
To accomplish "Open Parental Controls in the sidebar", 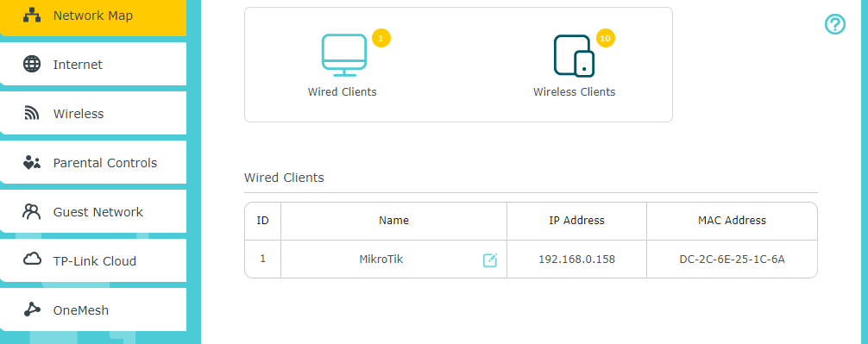I will tap(93, 163).
